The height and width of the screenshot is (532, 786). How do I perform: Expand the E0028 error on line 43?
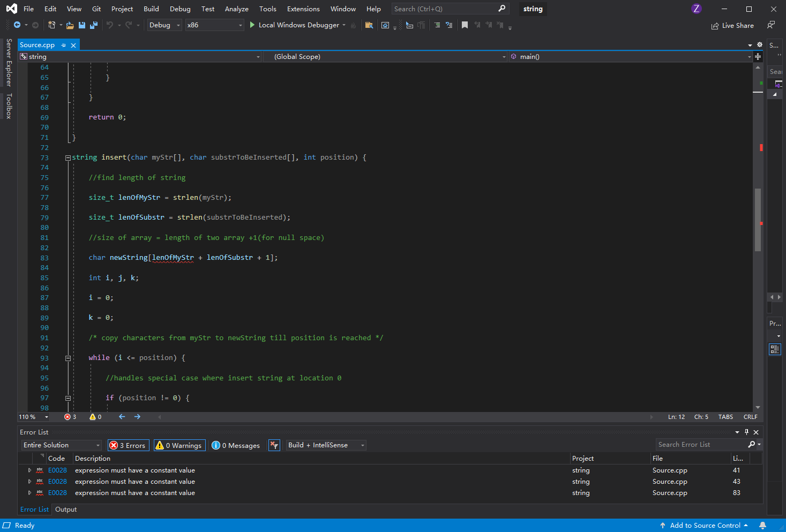(29, 482)
